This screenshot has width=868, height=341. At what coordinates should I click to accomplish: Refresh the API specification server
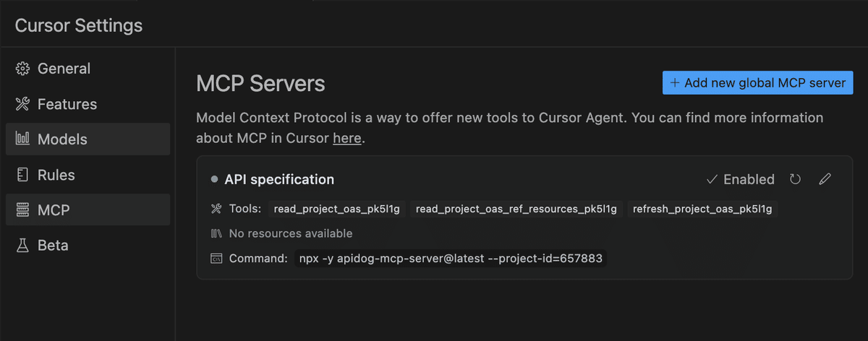796,179
